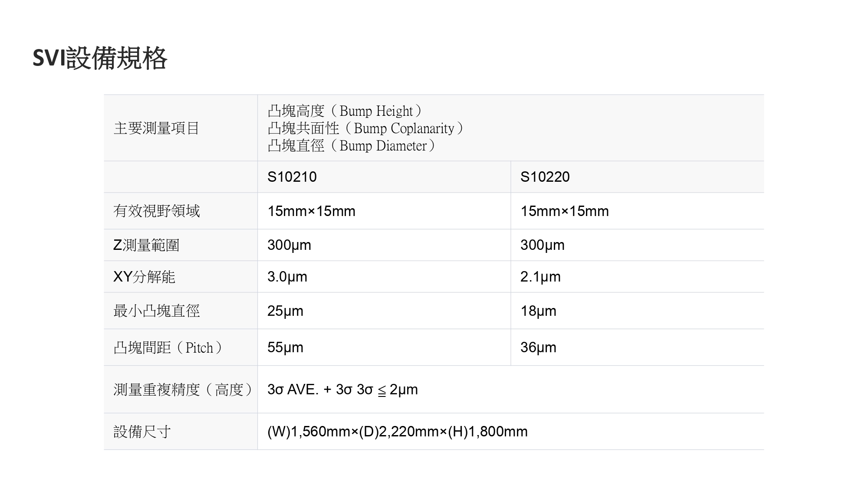Click the 最小凸塊直徑 row label
Screen dimensions: 868x488
(x=156, y=311)
